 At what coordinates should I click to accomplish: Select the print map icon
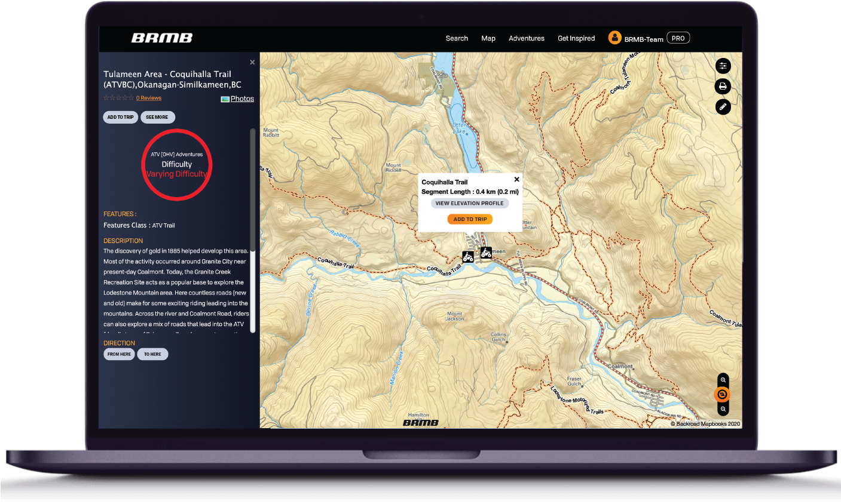[x=723, y=86]
